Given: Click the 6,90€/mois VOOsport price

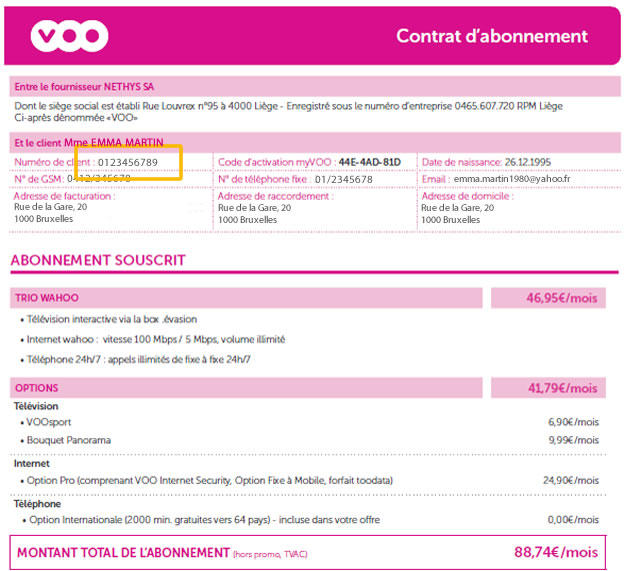Looking at the screenshot, I should click(573, 422).
